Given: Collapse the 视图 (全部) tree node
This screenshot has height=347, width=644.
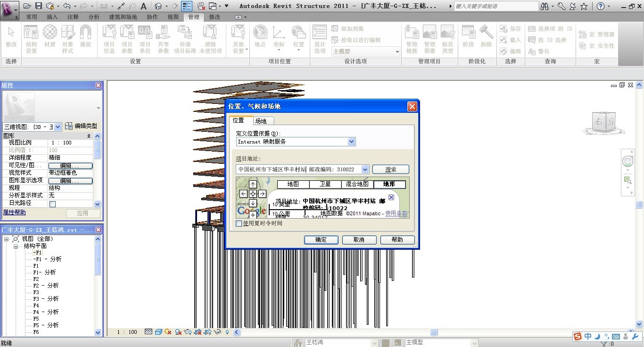Looking at the screenshot, I should coord(7,239).
